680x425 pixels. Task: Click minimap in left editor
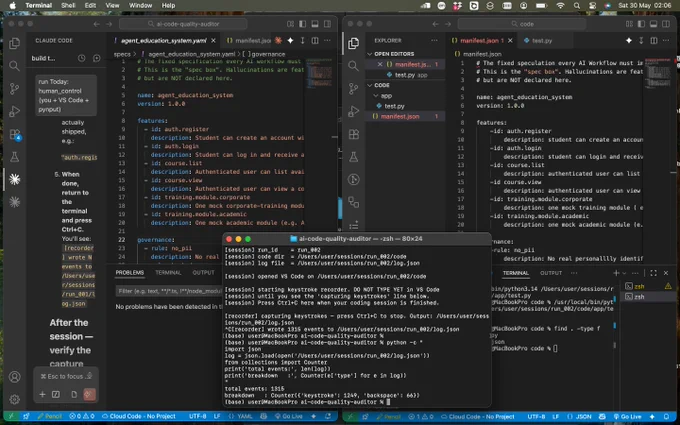pos(319,76)
